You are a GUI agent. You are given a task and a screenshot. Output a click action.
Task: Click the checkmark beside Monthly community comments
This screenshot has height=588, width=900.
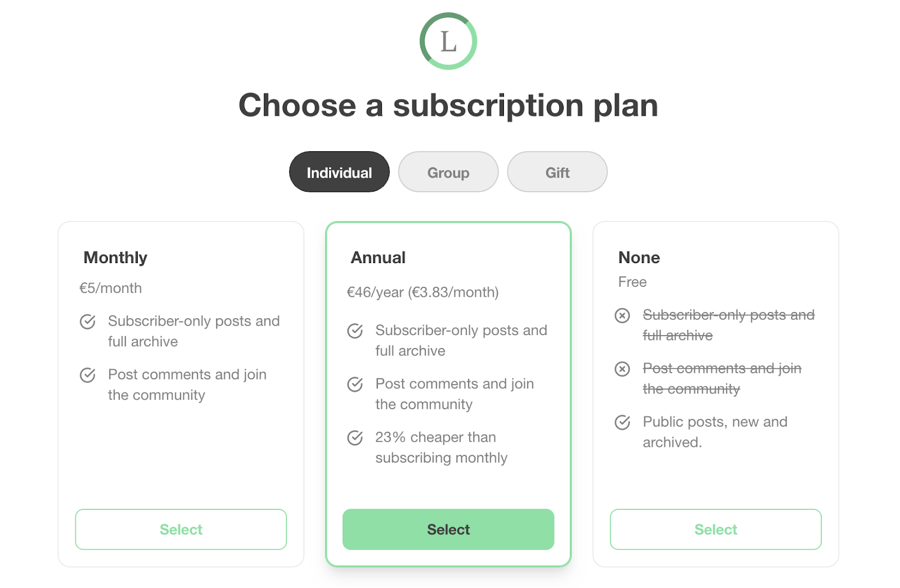point(87,375)
